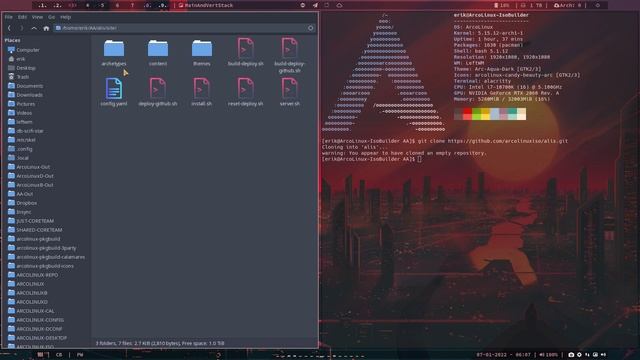Select the server.sh script
This screenshot has height=360, width=640.
coord(289,92)
